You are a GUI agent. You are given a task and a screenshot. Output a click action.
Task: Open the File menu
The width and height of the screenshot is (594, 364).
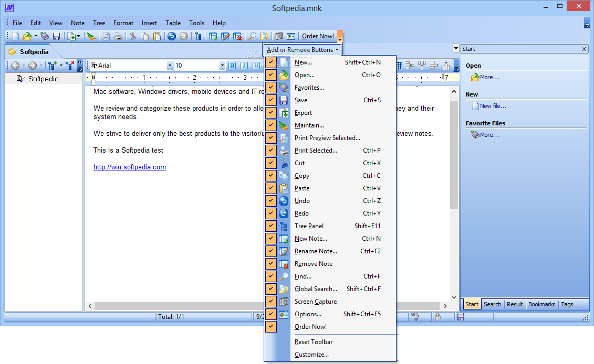(17, 23)
